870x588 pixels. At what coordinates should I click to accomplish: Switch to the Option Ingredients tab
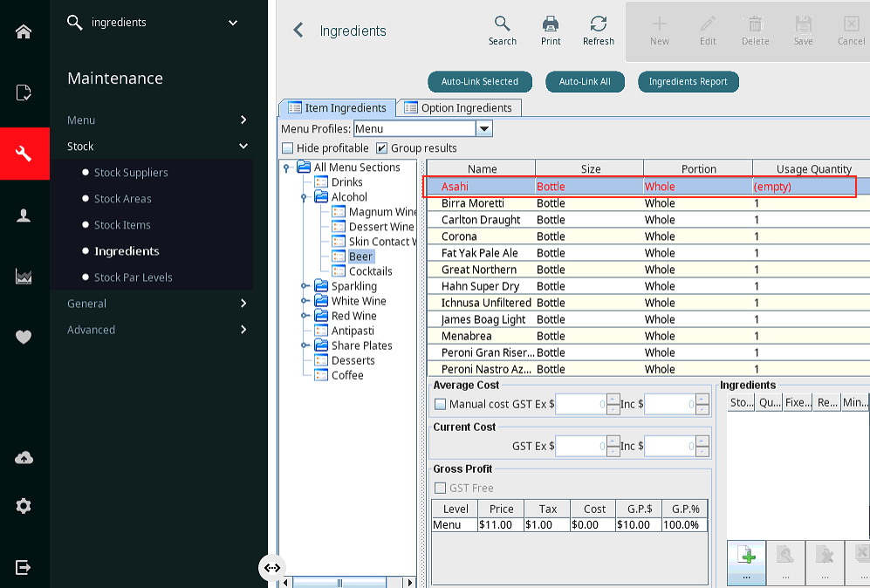pos(459,107)
